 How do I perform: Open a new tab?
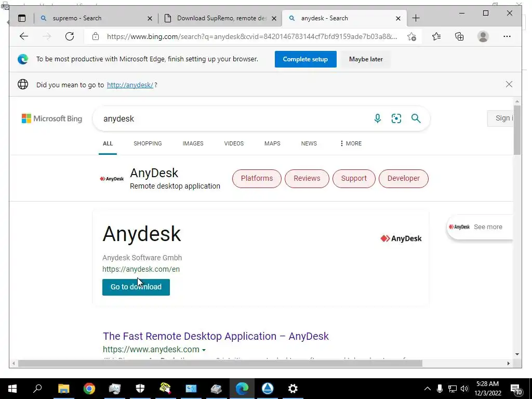pos(416,18)
